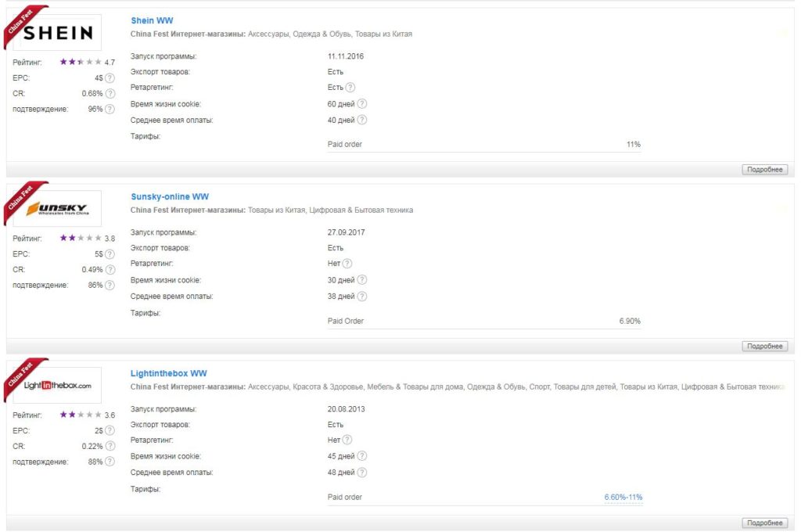This screenshot has width=801, height=532.
Task: Click the help icon beside Shein CR 0.68%
Action: 110,94
